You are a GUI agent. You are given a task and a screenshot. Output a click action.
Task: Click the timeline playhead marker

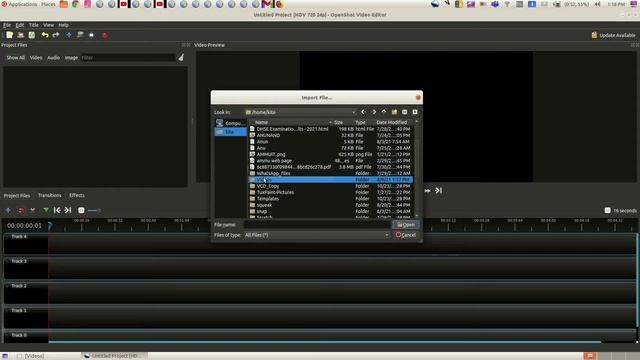pos(50,225)
